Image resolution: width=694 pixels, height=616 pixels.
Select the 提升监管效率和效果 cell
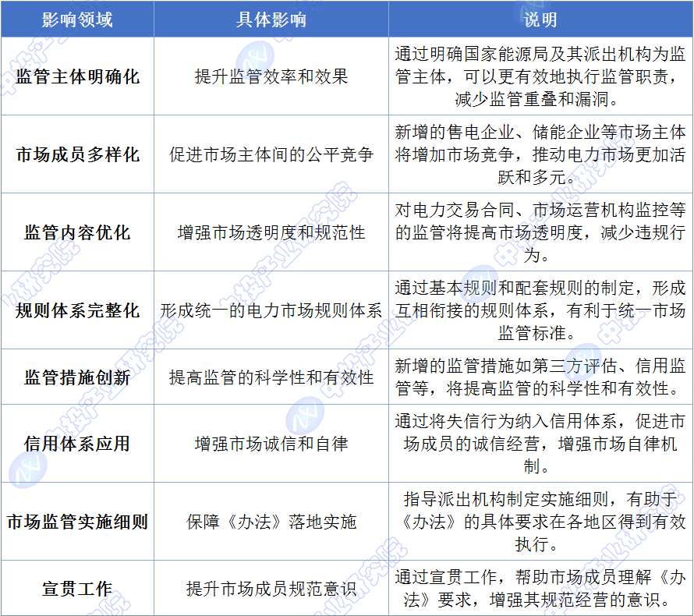(x=271, y=76)
